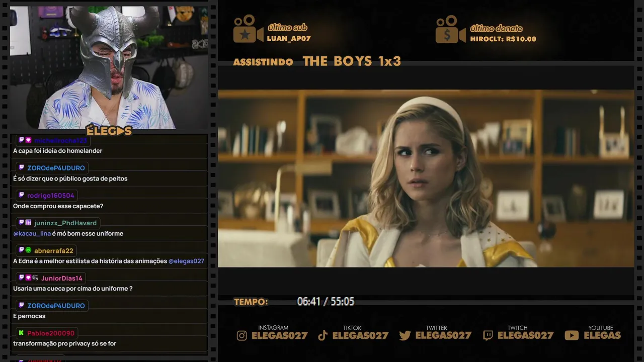Screen dimensions: 644x362
Task: Click message 'É só dizer que o público gosta'
Action: (x=70, y=178)
